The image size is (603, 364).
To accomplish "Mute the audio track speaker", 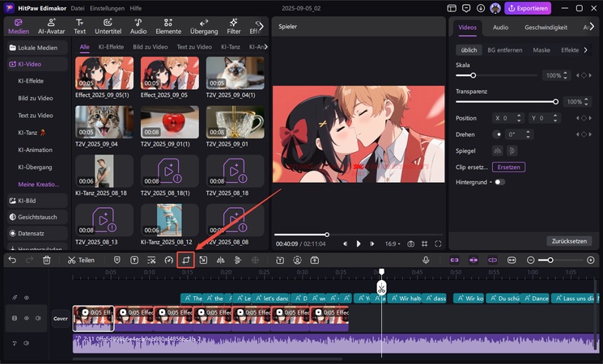I will pyautogui.click(x=26, y=343).
